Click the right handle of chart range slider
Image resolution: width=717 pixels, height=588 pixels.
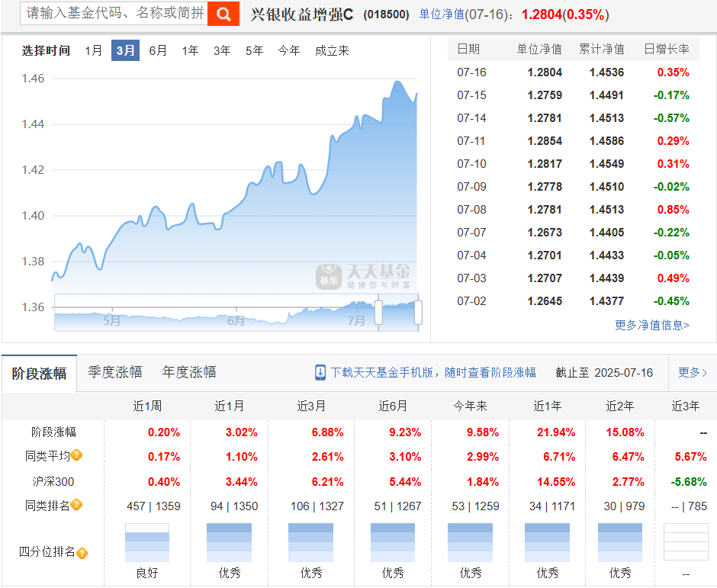[x=418, y=312]
